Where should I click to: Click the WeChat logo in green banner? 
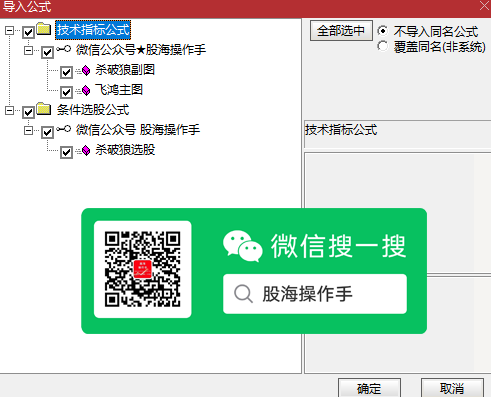pos(243,246)
